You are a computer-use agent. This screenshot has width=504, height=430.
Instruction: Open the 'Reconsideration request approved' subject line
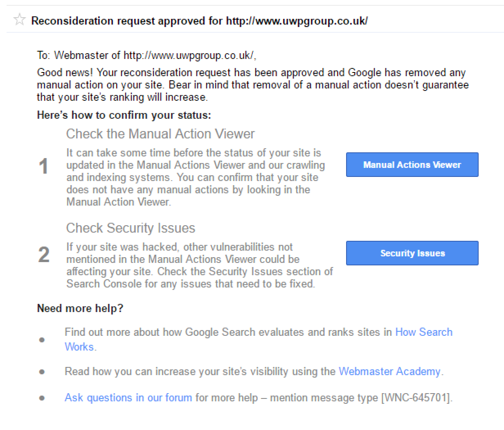click(x=199, y=21)
